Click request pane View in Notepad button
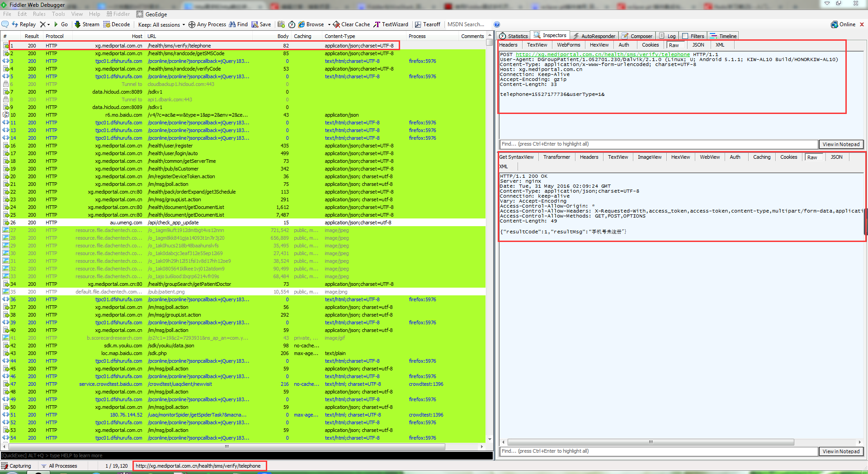 (x=841, y=144)
